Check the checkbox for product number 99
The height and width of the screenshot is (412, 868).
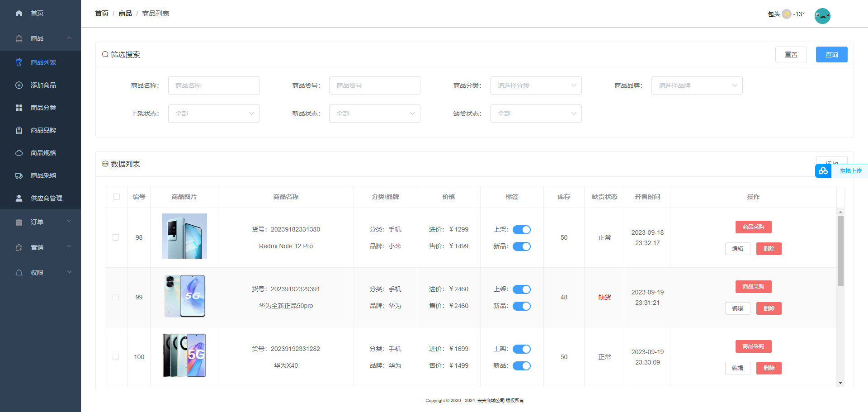click(x=116, y=297)
